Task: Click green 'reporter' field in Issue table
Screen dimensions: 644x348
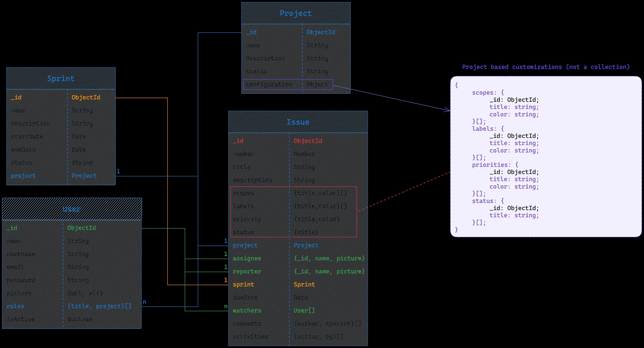Action: [x=247, y=271]
